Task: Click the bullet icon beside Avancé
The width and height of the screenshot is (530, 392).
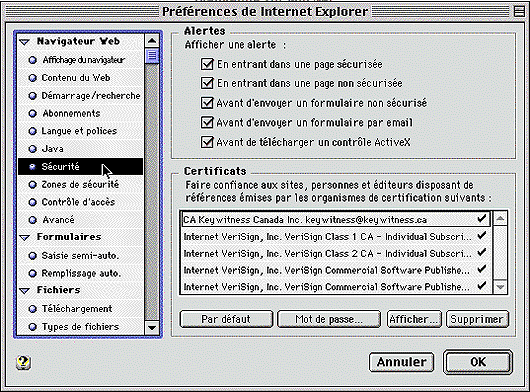Action: [x=32, y=220]
